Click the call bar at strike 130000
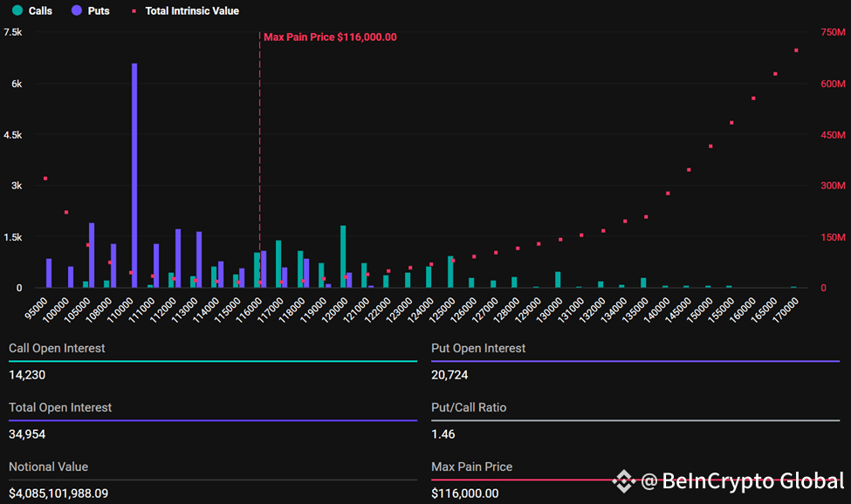Screen dimensions: 851x504 click(x=558, y=280)
